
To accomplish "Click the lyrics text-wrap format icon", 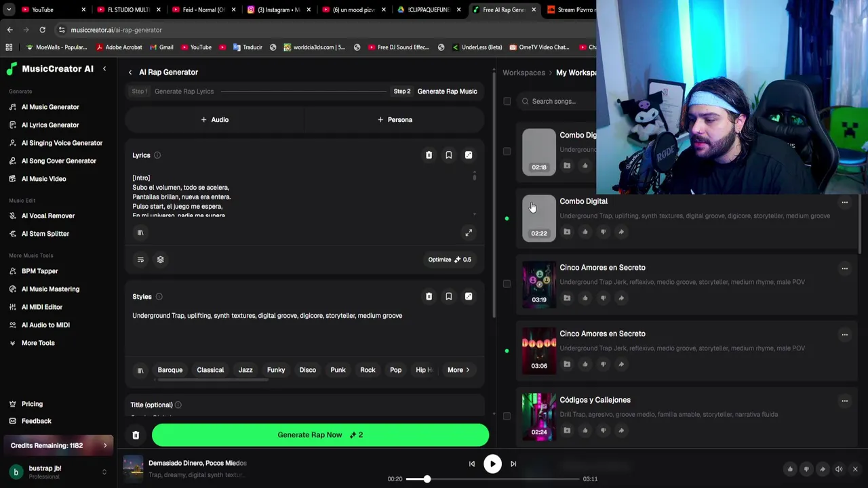I will (x=140, y=260).
